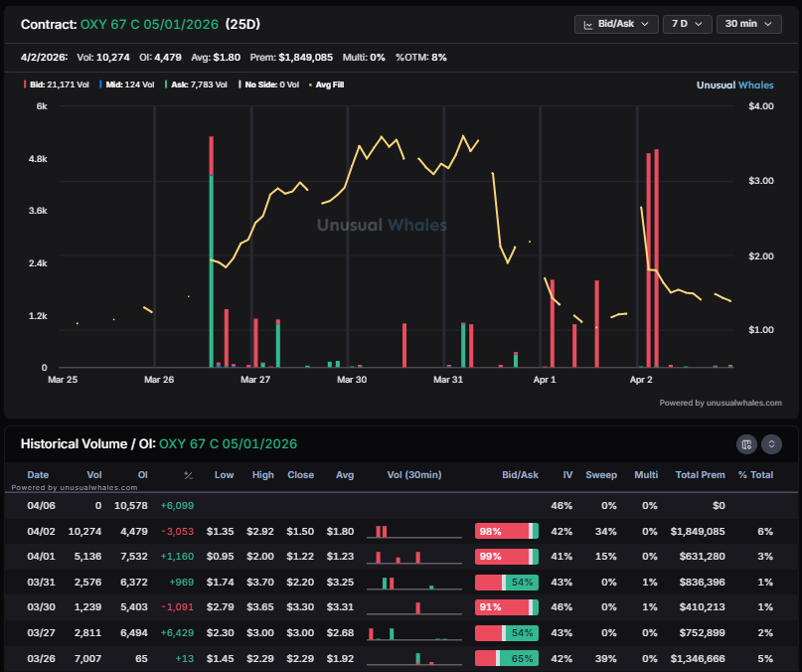
Task: Click the 99% bid/ask bar for 04/01
Action: [x=507, y=557]
